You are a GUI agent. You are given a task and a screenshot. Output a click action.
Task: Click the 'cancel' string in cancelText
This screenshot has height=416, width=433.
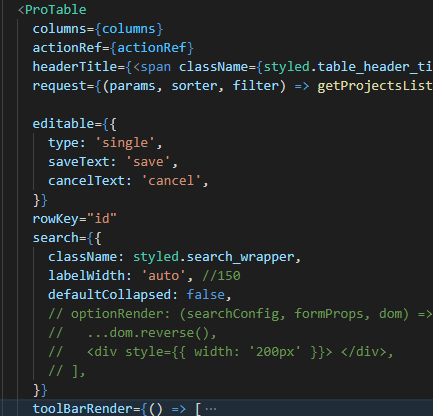[x=171, y=181]
